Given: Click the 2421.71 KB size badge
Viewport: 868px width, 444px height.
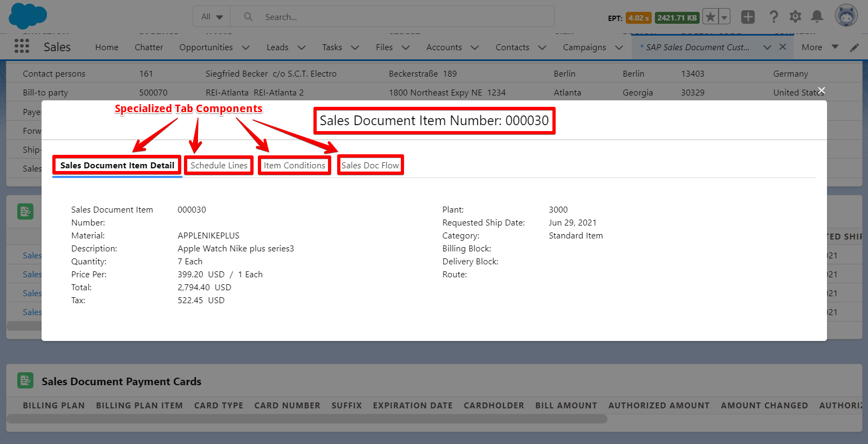Looking at the screenshot, I should pos(677,18).
